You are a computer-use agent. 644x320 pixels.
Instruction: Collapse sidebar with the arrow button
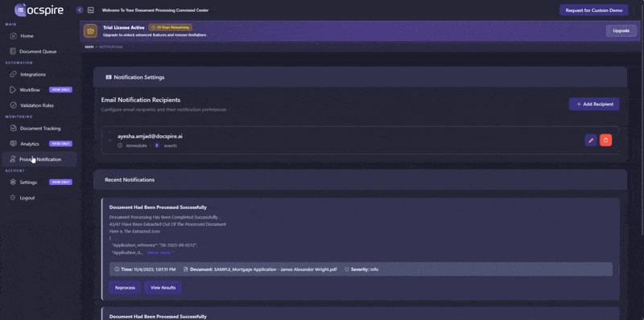pos(80,10)
